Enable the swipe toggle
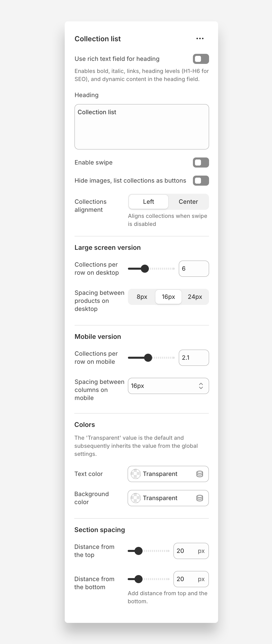 click(201, 163)
